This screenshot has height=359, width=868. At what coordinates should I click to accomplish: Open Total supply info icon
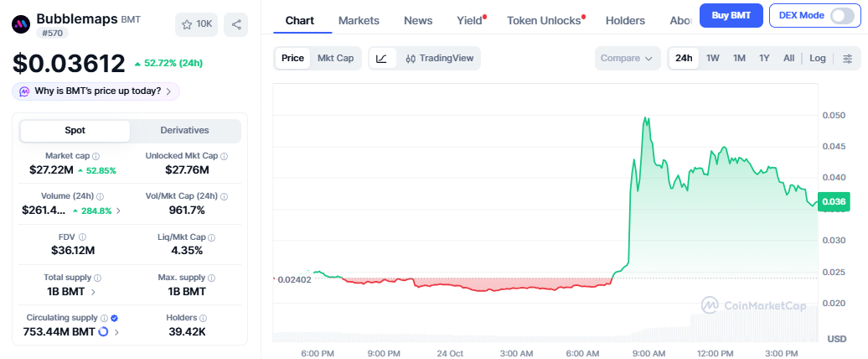(97, 278)
